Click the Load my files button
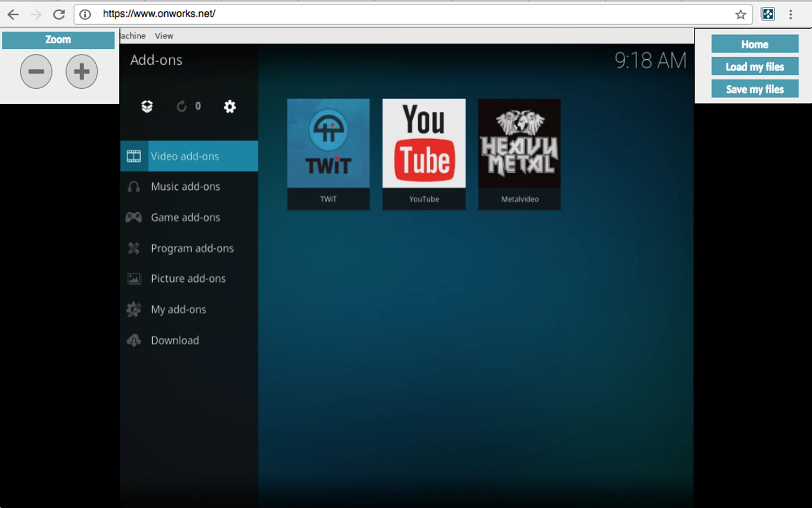Image resolution: width=812 pixels, height=508 pixels. 755,67
